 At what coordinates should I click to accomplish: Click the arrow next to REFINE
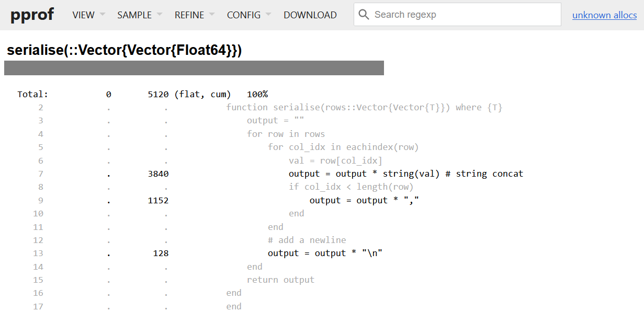[212, 14]
